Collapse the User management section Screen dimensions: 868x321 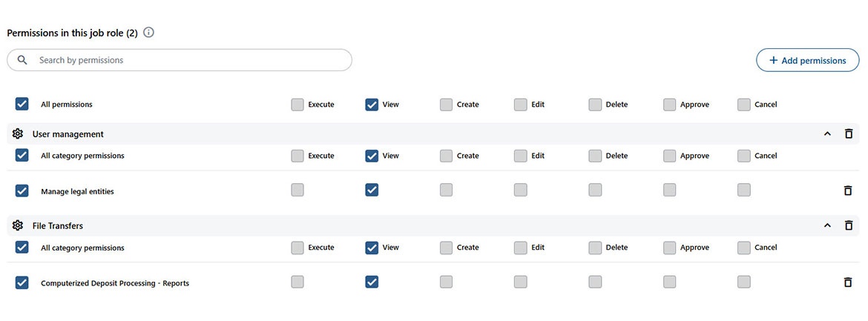click(x=827, y=134)
